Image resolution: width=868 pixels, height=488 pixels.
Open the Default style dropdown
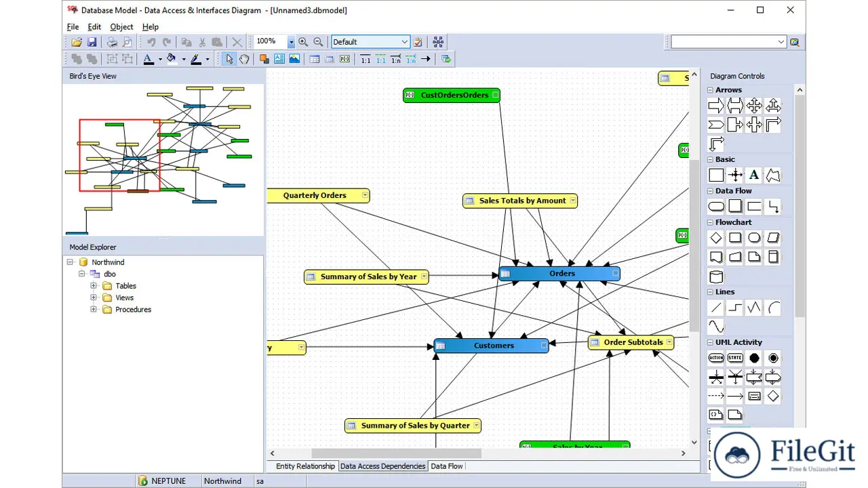(x=405, y=42)
